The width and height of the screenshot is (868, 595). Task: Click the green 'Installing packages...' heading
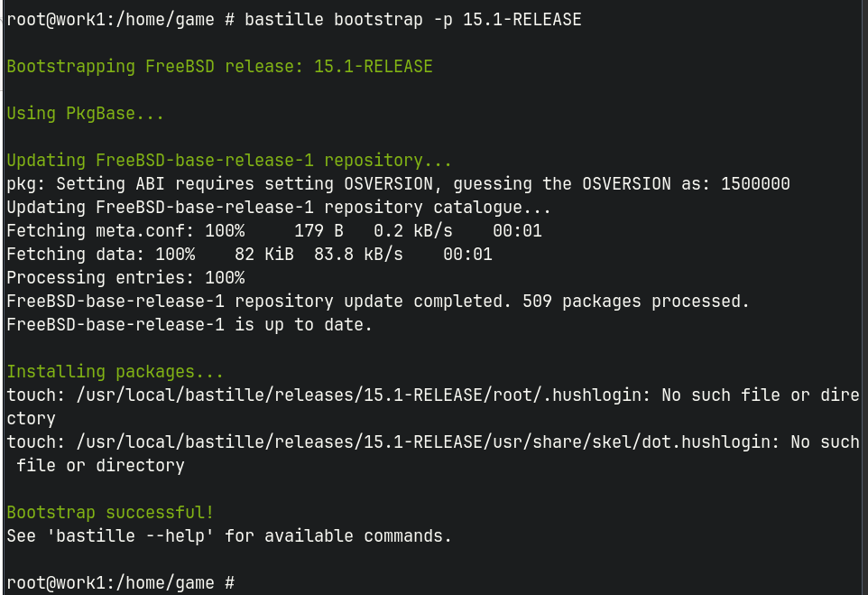(115, 372)
